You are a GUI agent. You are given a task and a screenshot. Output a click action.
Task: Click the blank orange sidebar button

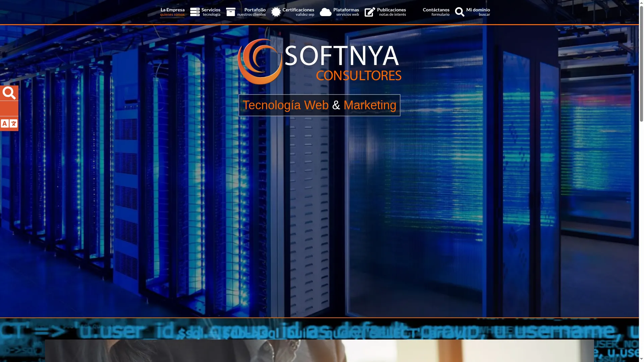click(x=9, y=108)
